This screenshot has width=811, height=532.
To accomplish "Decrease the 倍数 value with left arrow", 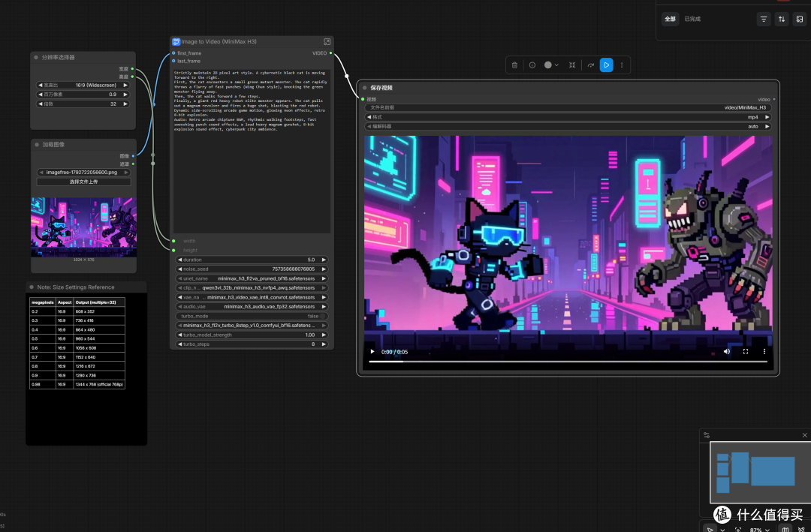I will coord(41,104).
